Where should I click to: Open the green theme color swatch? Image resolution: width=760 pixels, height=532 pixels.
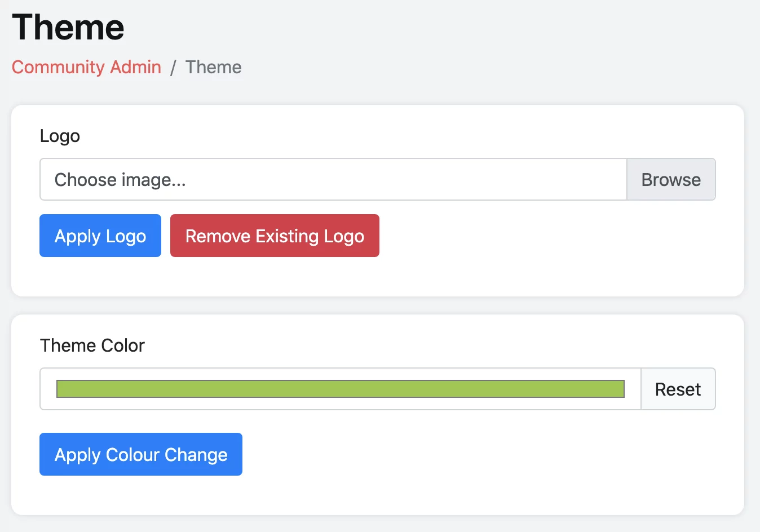pyautogui.click(x=340, y=389)
